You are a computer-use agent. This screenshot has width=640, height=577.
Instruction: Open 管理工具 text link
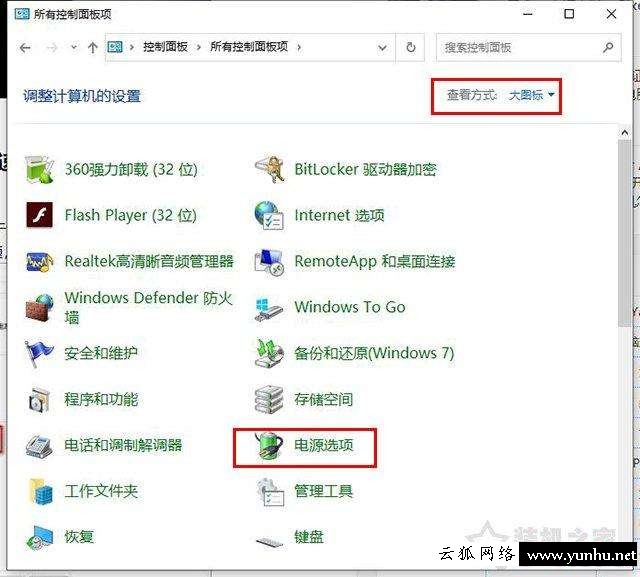[324, 491]
